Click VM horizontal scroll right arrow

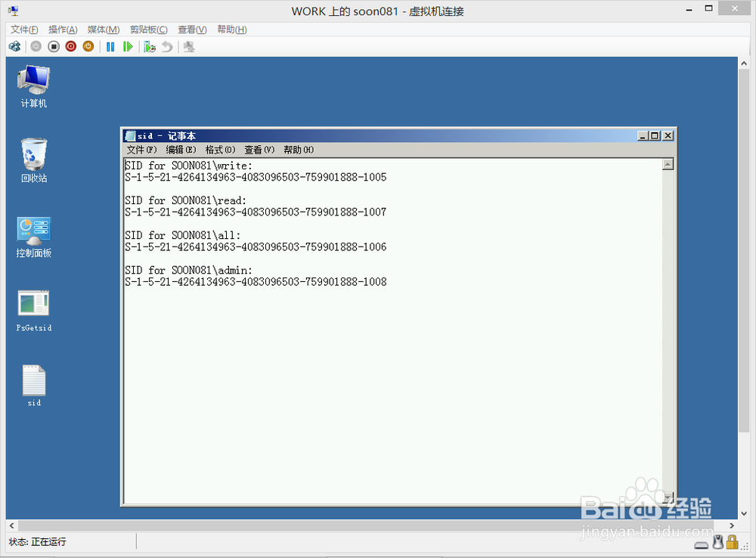(x=732, y=525)
